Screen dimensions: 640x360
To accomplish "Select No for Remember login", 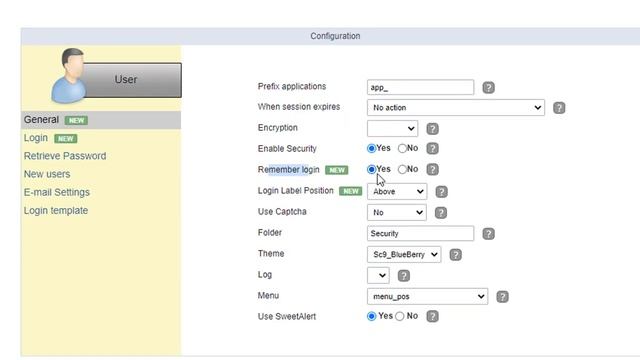I will point(402,169).
